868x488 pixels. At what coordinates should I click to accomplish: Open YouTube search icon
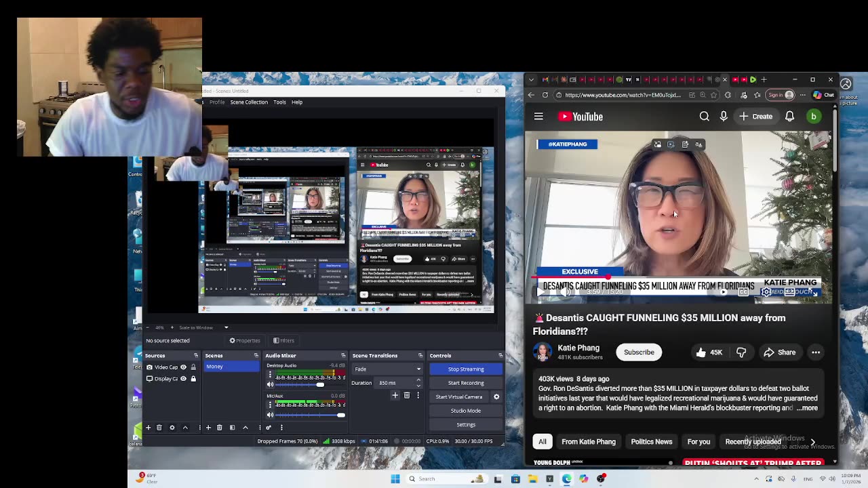tap(705, 117)
